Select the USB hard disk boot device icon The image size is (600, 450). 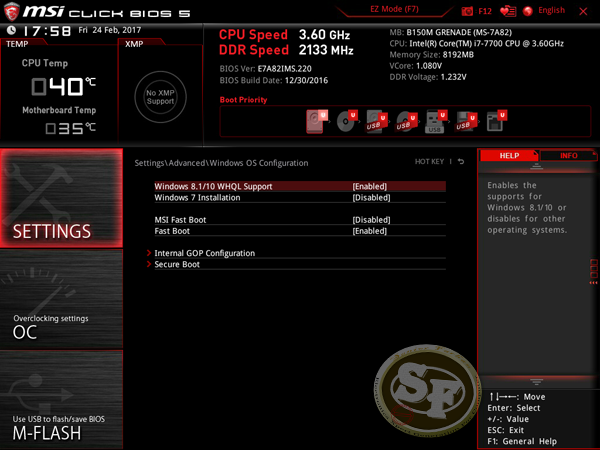pyautogui.click(x=377, y=122)
